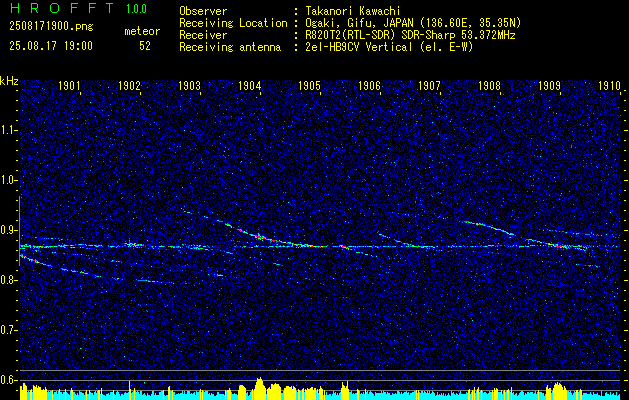The height and width of the screenshot is (400, 629).
Task: Click the 1902 time axis marker
Action: tap(130, 85)
